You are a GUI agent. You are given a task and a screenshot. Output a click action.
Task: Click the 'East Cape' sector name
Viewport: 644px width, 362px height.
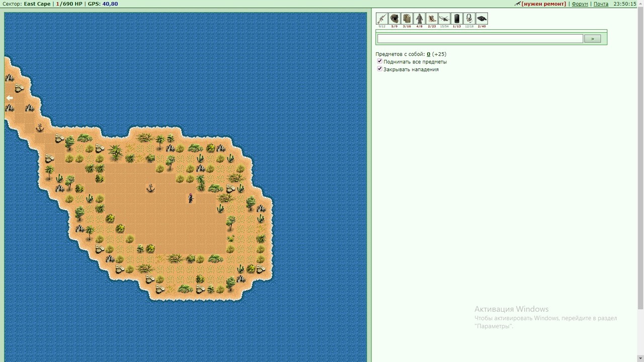point(37,4)
